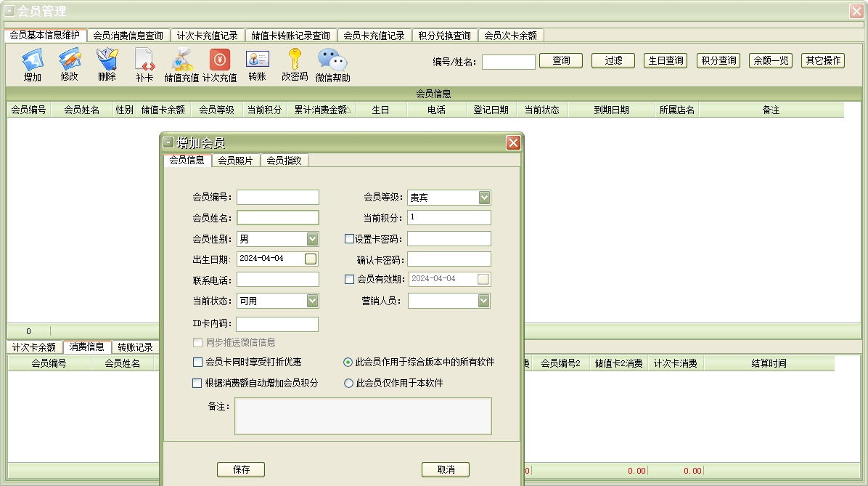868x486 pixels.
Task: Expand the 会员等级 dropdown
Action: pyautogui.click(x=484, y=198)
